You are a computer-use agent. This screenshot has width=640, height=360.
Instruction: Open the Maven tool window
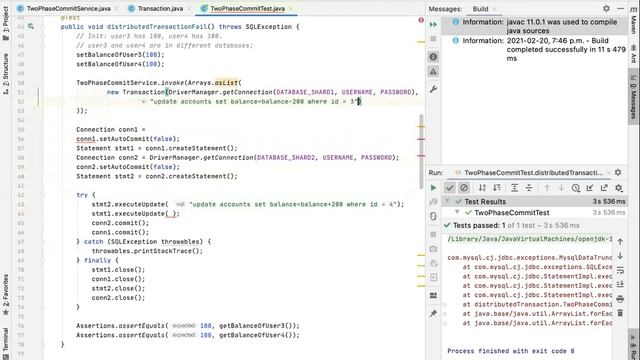(x=633, y=20)
